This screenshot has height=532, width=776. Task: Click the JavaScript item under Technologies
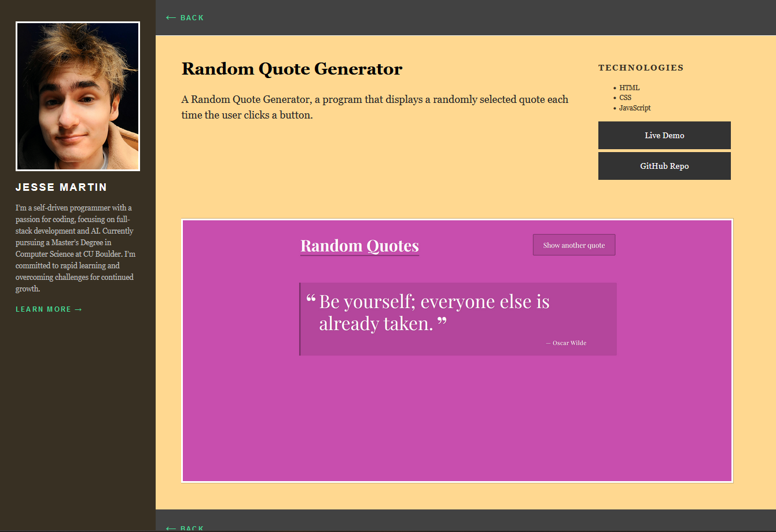click(x=635, y=108)
